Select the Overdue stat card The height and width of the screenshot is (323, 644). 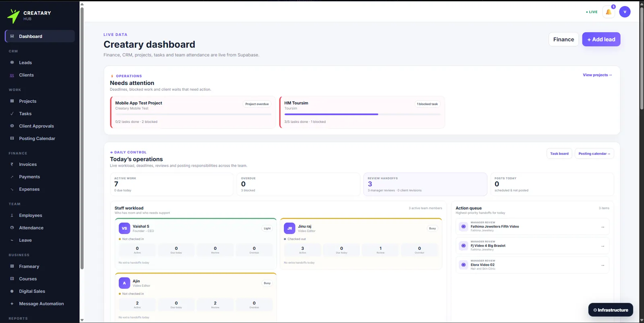298,184
